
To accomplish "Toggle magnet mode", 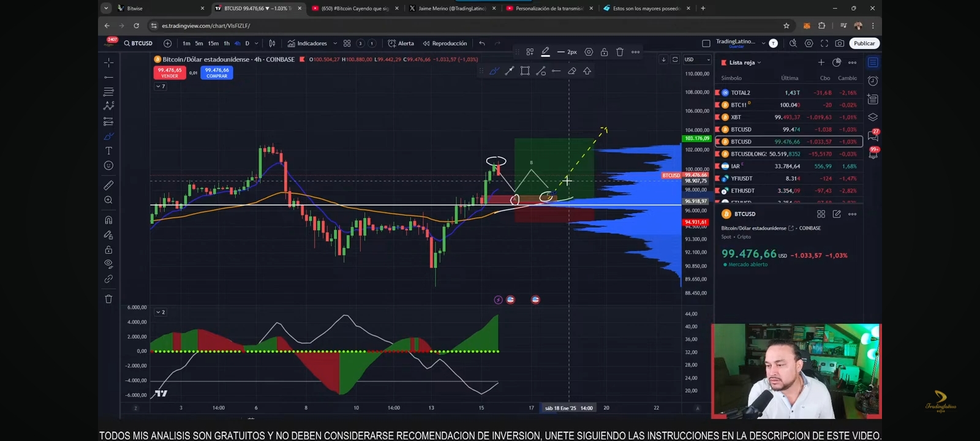I will coord(108,220).
